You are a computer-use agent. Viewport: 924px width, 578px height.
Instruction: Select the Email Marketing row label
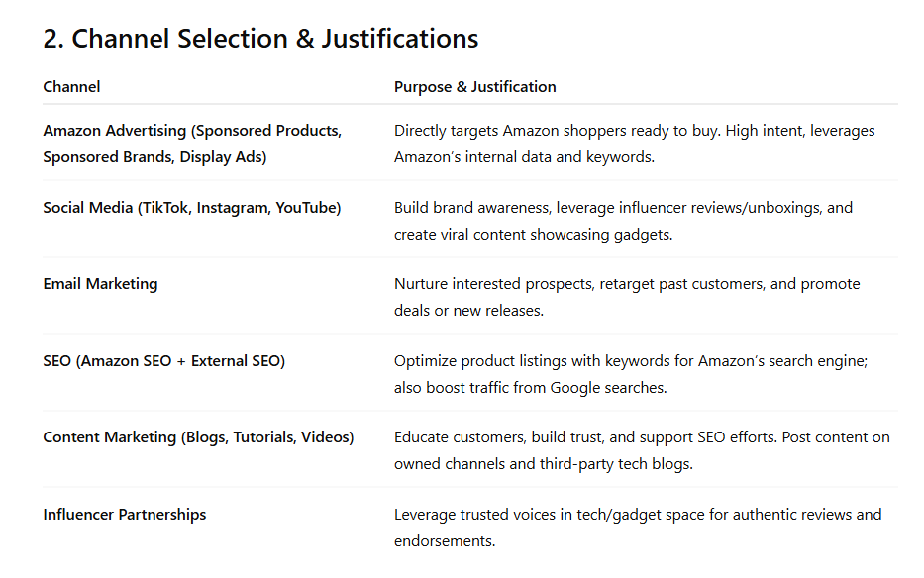[100, 284]
